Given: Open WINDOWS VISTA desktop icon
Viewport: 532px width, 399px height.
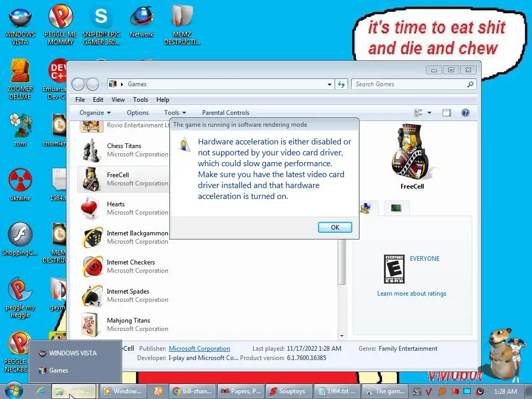Looking at the screenshot, I should tap(20, 24).
